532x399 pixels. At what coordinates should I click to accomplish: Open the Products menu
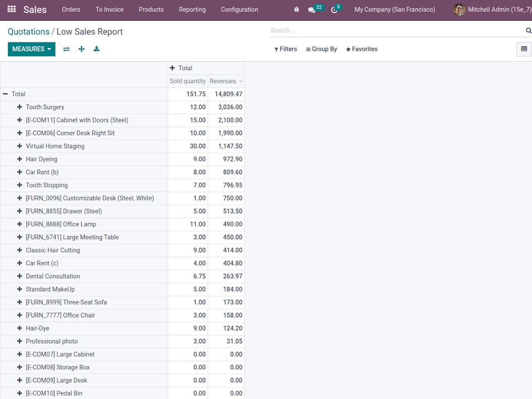click(151, 9)
